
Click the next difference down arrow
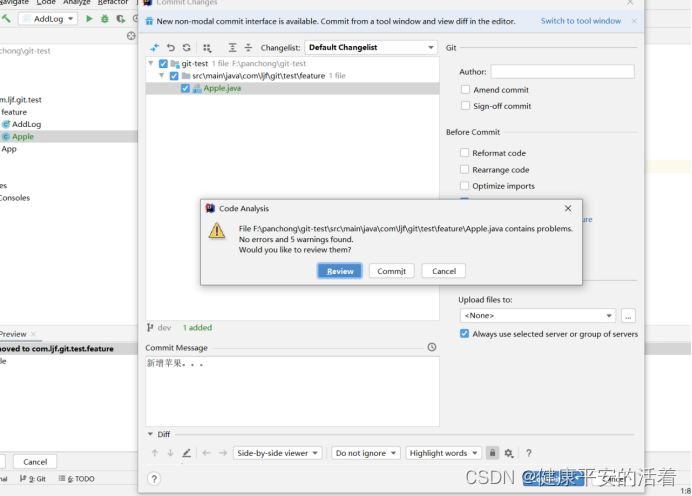pos(170,453)
